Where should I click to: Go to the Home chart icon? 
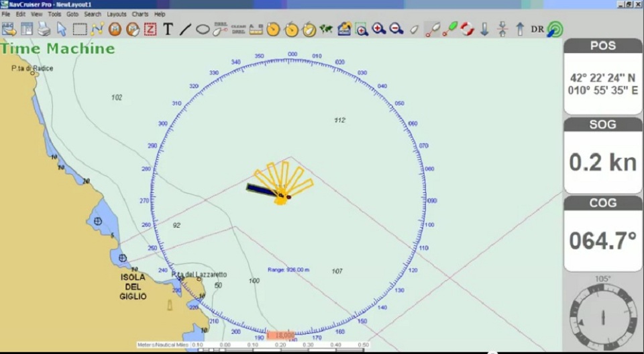(x=344, y=29)
